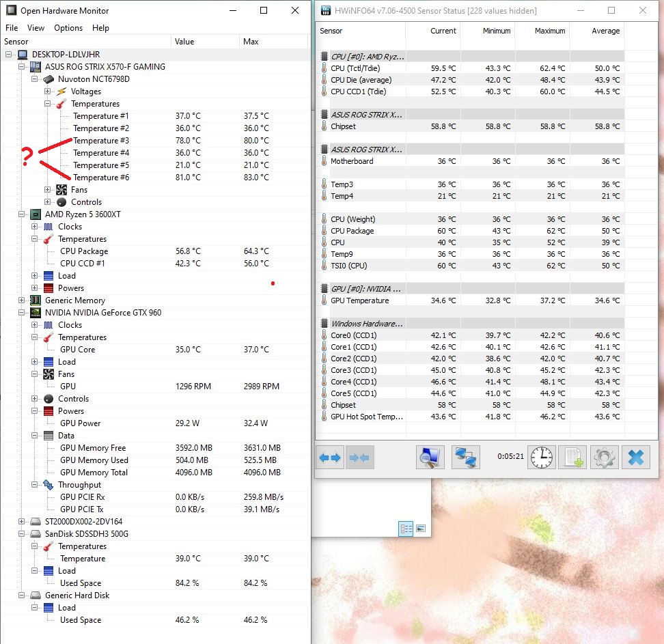
Task: Click the NVIDIA GeForce GTX 960 card icon
Action: click(x=36, y=313)
